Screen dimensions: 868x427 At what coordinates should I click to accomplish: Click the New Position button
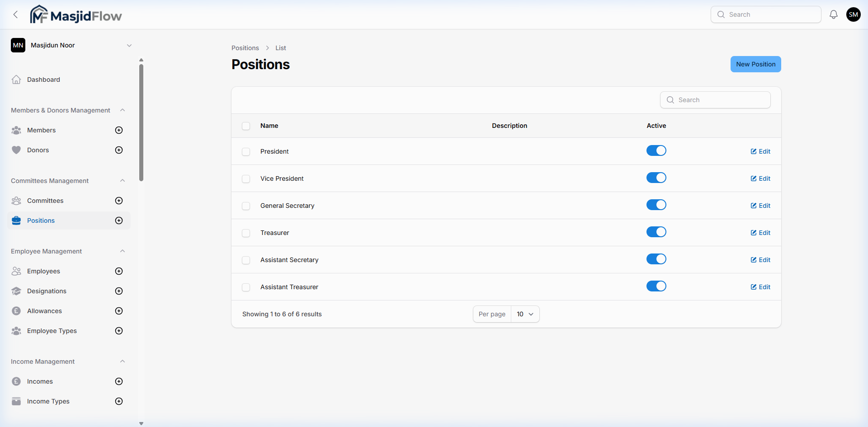[755, 64]
